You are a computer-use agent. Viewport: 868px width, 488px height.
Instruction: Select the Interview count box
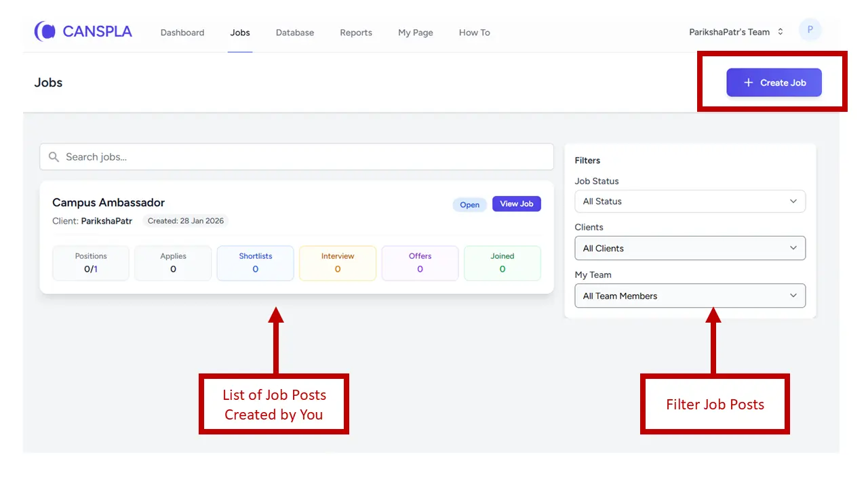coord(338,263)
